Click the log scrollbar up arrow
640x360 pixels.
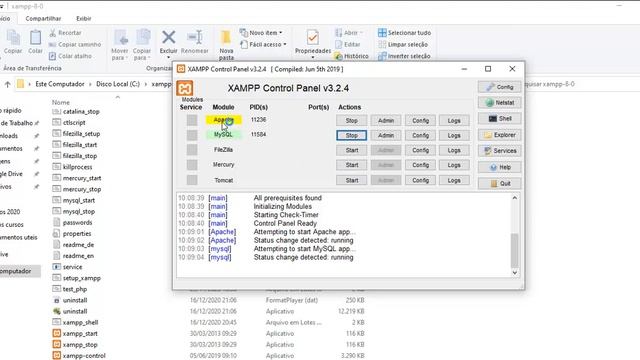click(x=515, y=198)
